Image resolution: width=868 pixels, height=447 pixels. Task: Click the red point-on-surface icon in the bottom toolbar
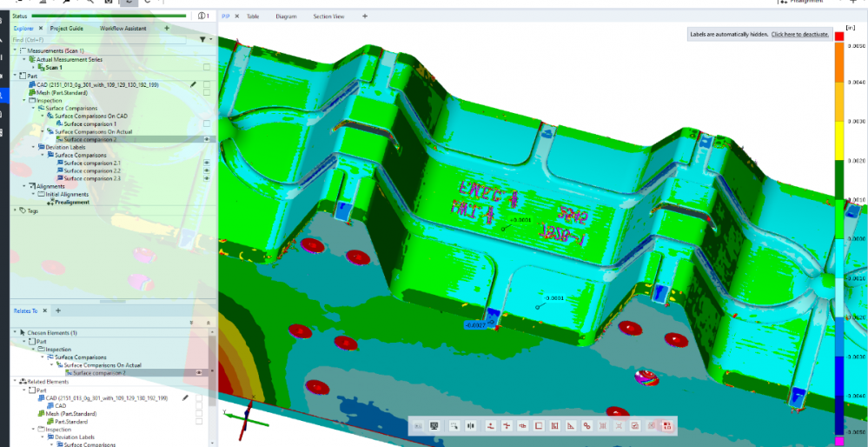pos(491,426)
